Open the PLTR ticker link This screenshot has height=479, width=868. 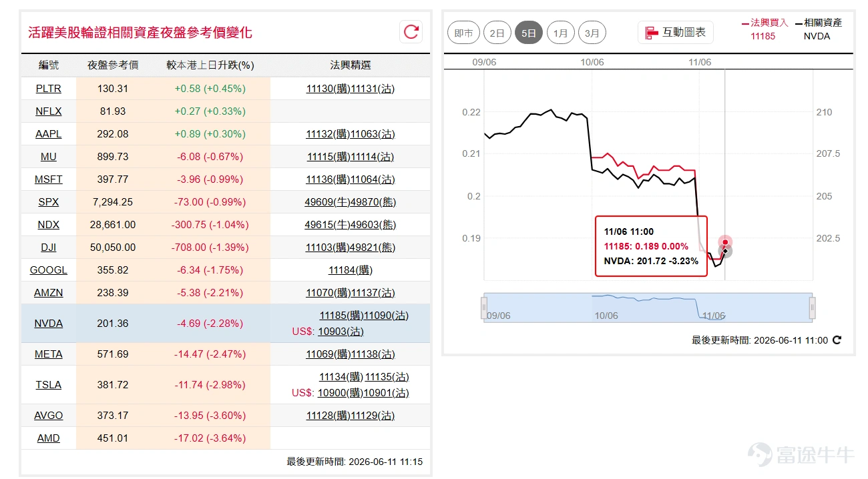pyautogui.click(x=48, y=88)
